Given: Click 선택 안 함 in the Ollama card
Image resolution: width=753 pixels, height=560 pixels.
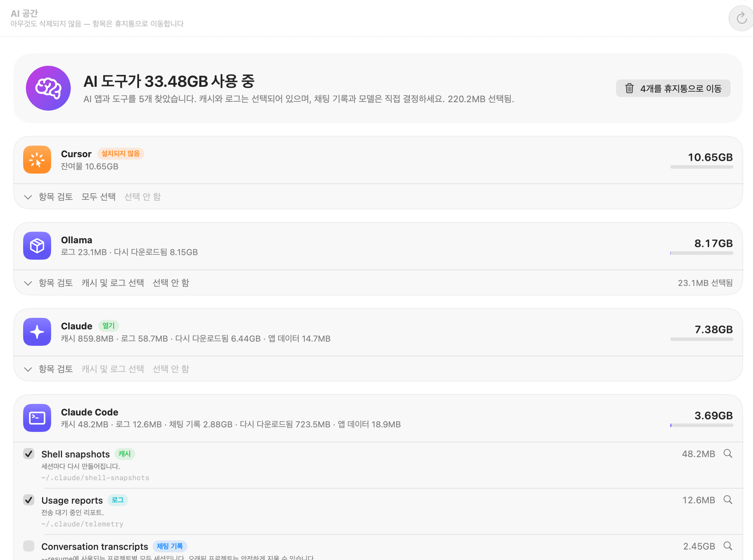Looking at the screenshot, I should 171,283.
